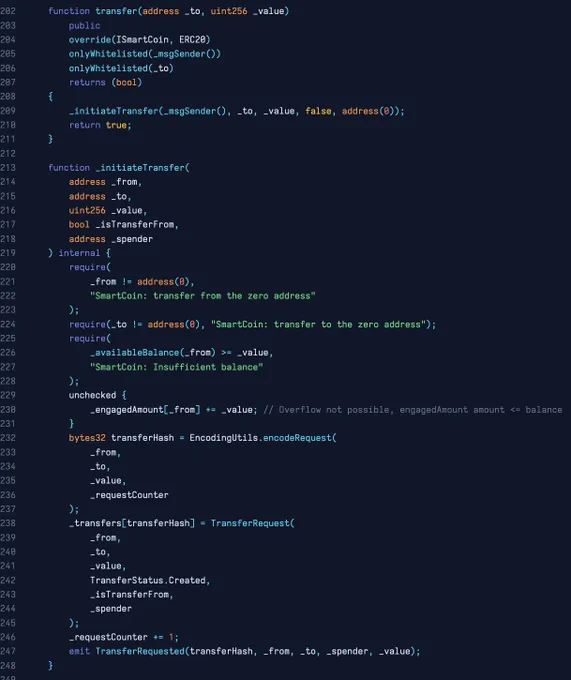This screenshot has width=571, height=680.
Task: Click 'address _to,' parameter on line 215
Action: tap(100, 196)
